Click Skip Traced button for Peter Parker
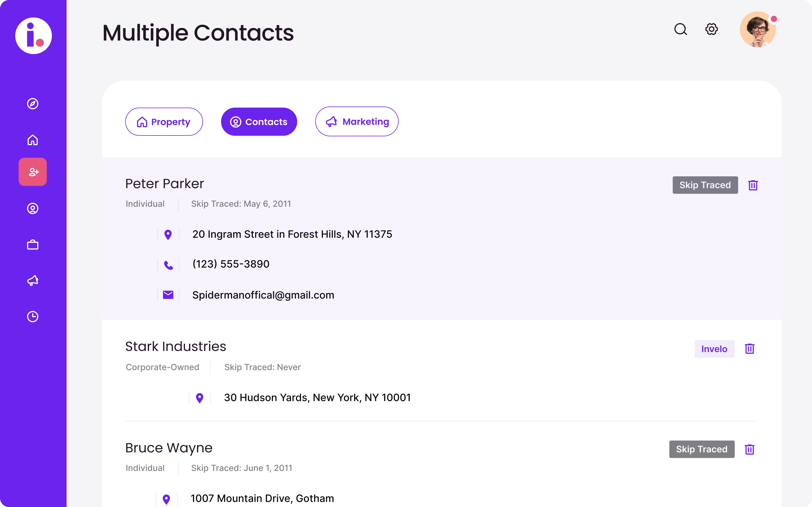Viewport: 812px width, 507px height. [x=705, y=185]
